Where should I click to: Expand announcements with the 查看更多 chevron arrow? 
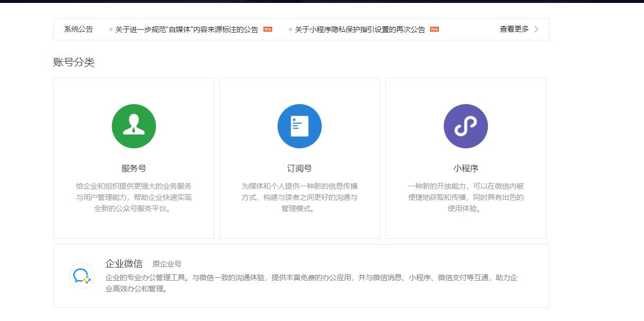[536, 29]
